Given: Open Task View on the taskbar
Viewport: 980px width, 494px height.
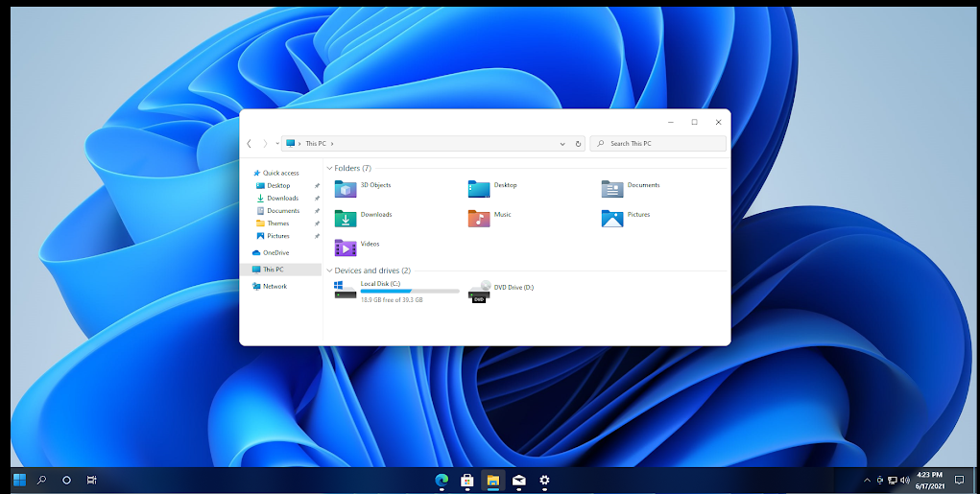Looking at the screenshot, I should coord(92,480).
